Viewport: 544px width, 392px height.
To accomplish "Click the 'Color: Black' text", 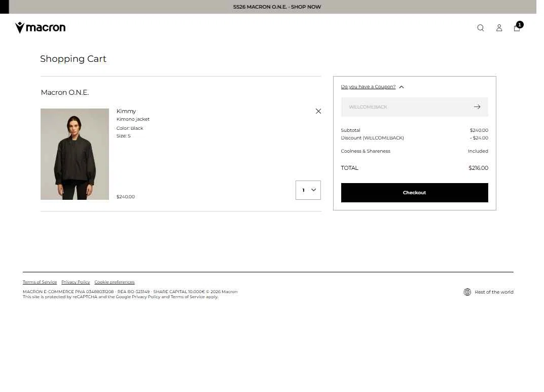I will [x=130, y=128].
